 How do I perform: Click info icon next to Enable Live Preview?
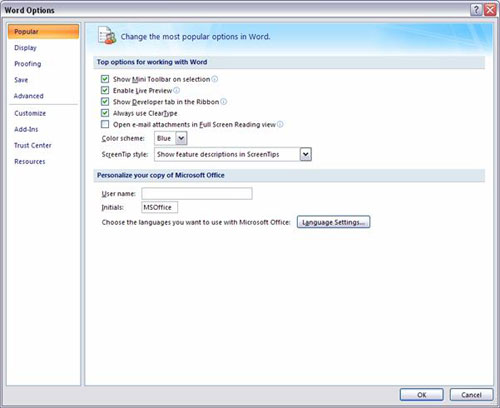coord(177,90)
